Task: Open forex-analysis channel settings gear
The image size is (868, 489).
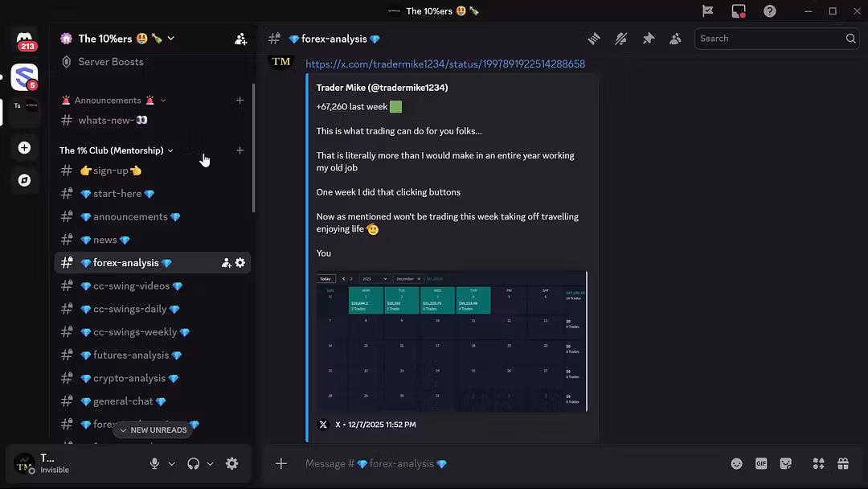Action: [240, 263]
